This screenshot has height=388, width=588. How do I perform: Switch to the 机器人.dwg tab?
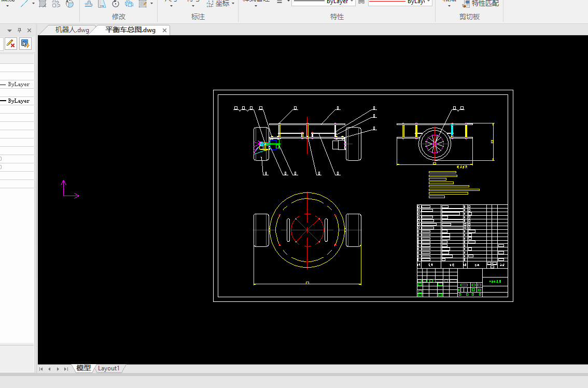tap(72, 30)
